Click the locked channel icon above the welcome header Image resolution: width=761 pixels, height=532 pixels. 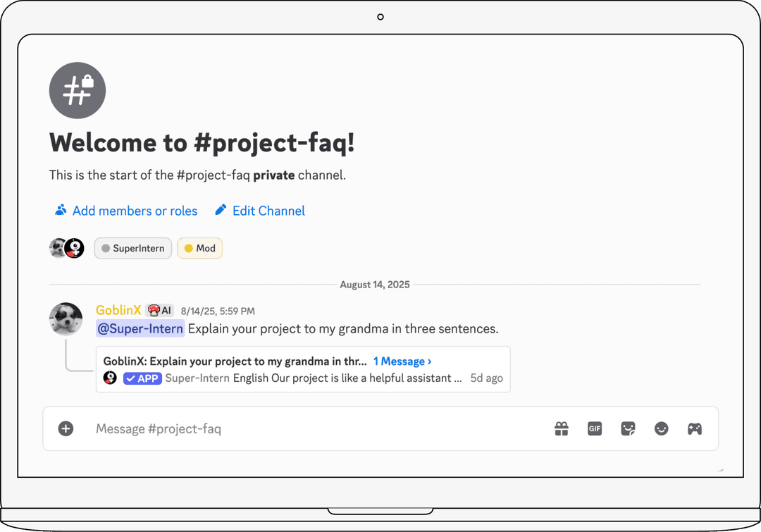pos(78,90)
